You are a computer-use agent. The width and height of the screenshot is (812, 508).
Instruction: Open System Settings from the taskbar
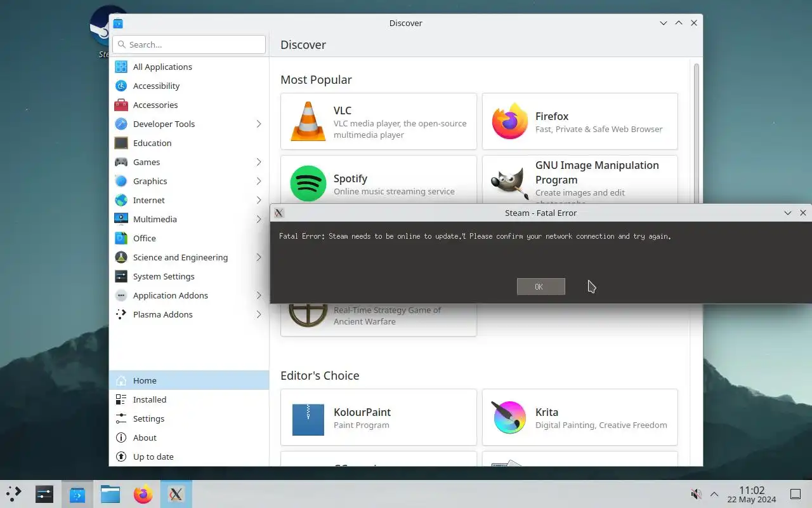point(44,493)
